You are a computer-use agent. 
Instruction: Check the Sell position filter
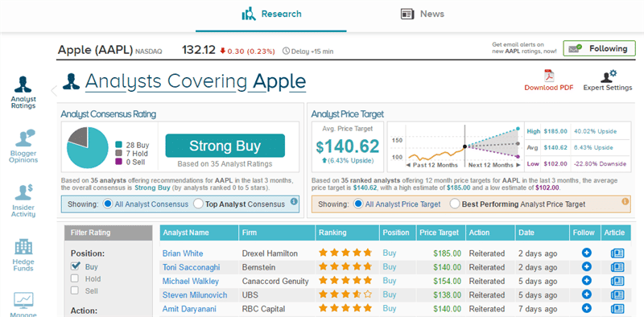tap(75, 290)
